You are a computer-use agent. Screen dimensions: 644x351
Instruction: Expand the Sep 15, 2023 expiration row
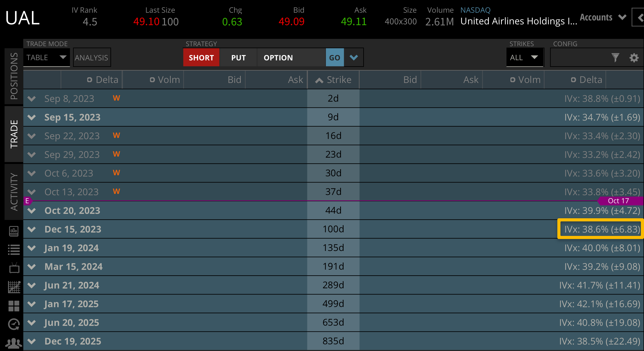(x=32, y=117)
